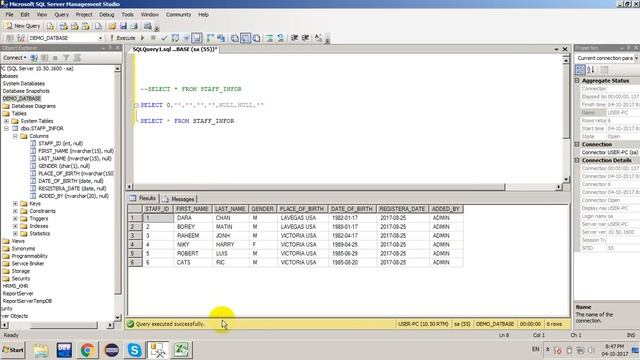
Task: Select the PLACE_OF_BIRTH column in tree
Action: coord(76,173)
